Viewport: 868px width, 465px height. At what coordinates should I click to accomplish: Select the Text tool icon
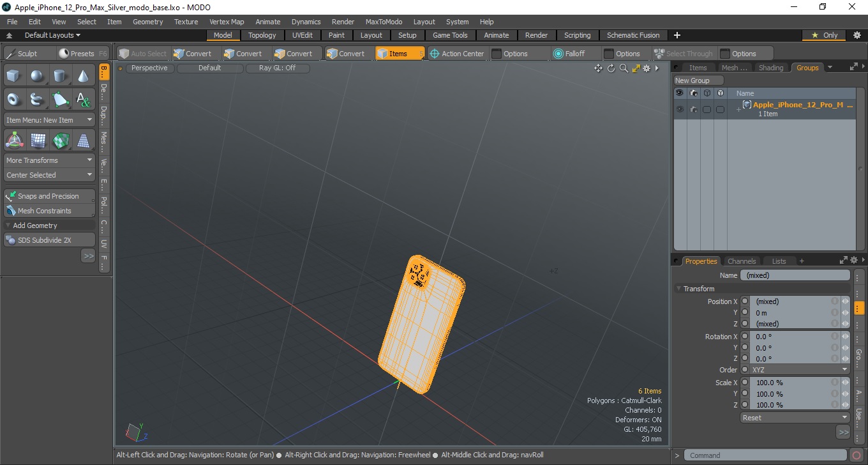point(83,99)
